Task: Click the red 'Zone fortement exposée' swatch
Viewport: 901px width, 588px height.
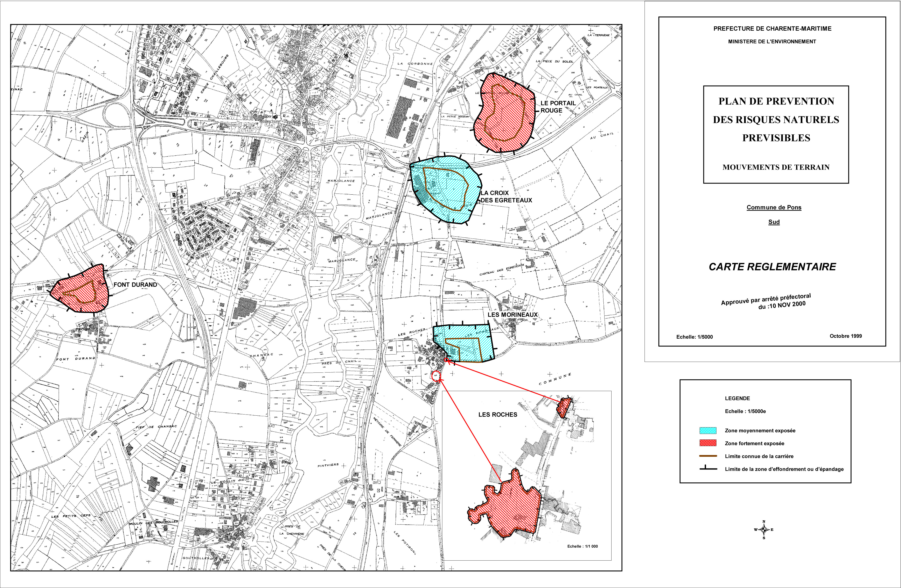Action: pos(708,443)
